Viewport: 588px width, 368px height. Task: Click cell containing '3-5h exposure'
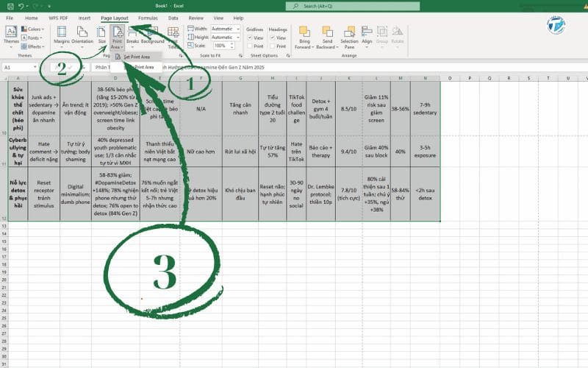click(x=425, y=152)
